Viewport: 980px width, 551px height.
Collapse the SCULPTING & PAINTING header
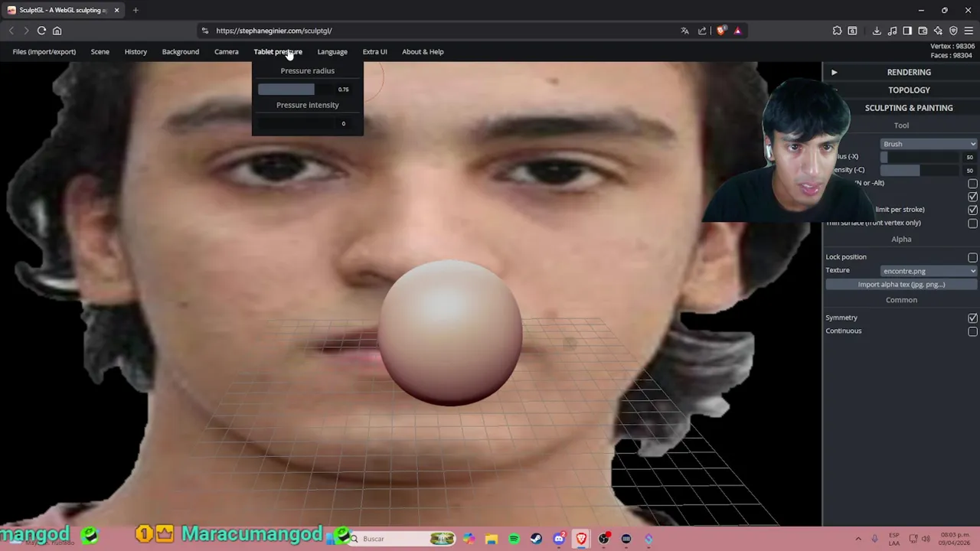pos(909,108)
